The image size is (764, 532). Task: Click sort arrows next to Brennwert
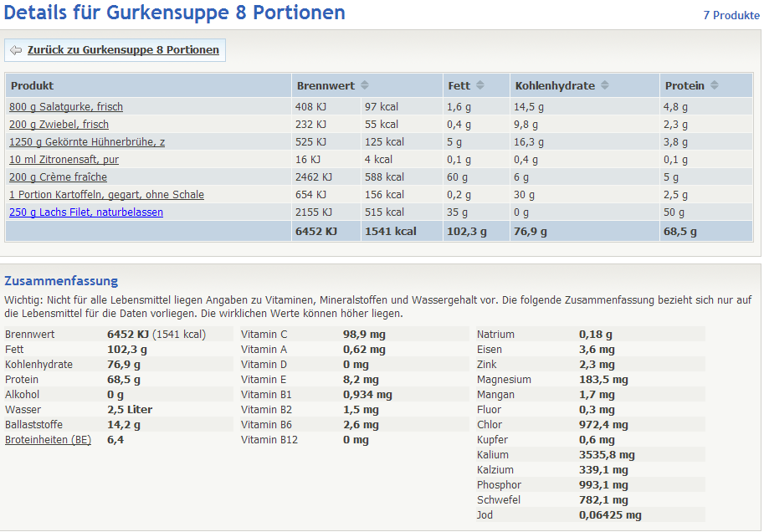[x=365, y=86]
